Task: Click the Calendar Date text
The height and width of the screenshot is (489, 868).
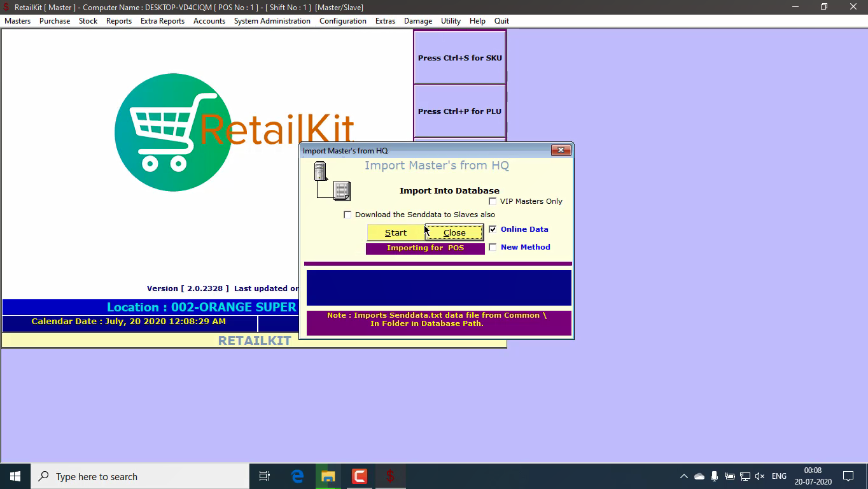Action: 129,322
